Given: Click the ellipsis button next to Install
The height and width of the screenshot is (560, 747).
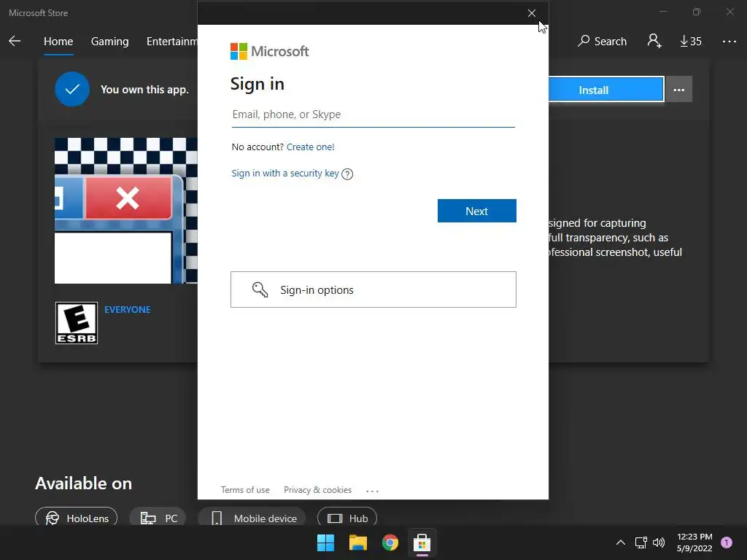Looking at the screenshot, I should click(x=679, y=90).
